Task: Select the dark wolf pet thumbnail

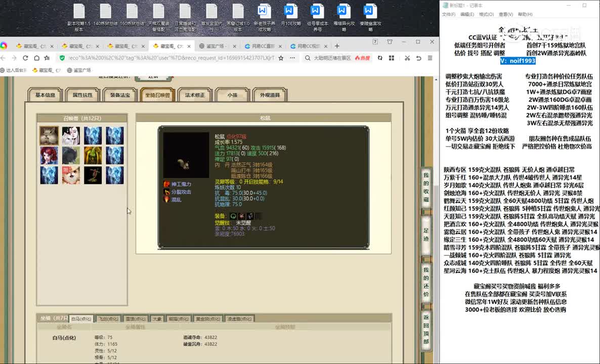Action: [x=71, y=156]
